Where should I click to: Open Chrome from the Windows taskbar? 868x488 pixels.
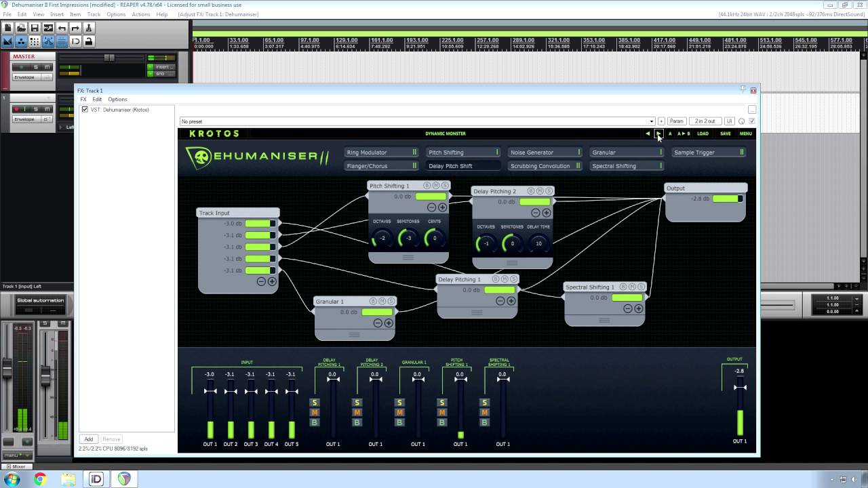pyautogui.click(x=40, y=479)
